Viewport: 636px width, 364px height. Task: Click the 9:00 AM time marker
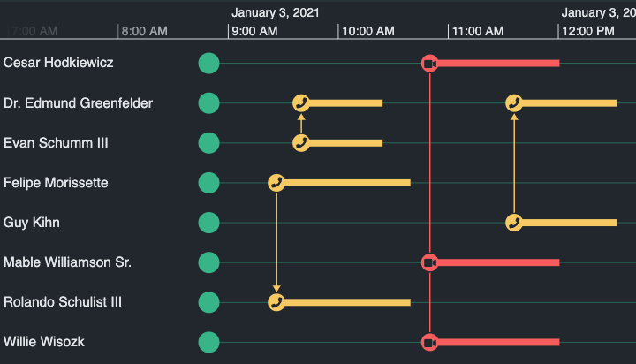pos(254,31)
